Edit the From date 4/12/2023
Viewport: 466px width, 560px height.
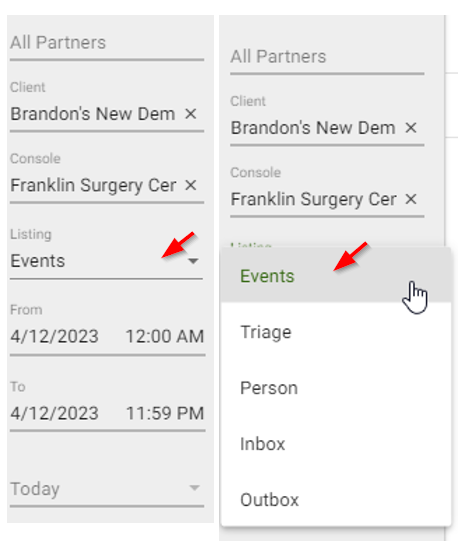coord(54,336)
